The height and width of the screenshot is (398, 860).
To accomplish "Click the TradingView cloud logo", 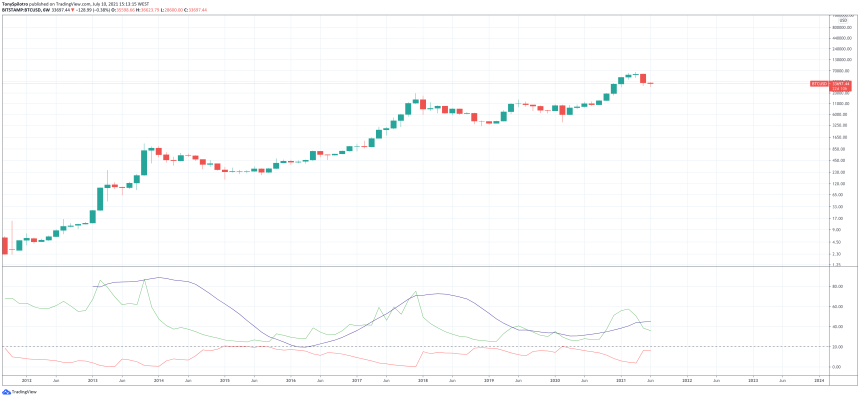I will (6, 392).
